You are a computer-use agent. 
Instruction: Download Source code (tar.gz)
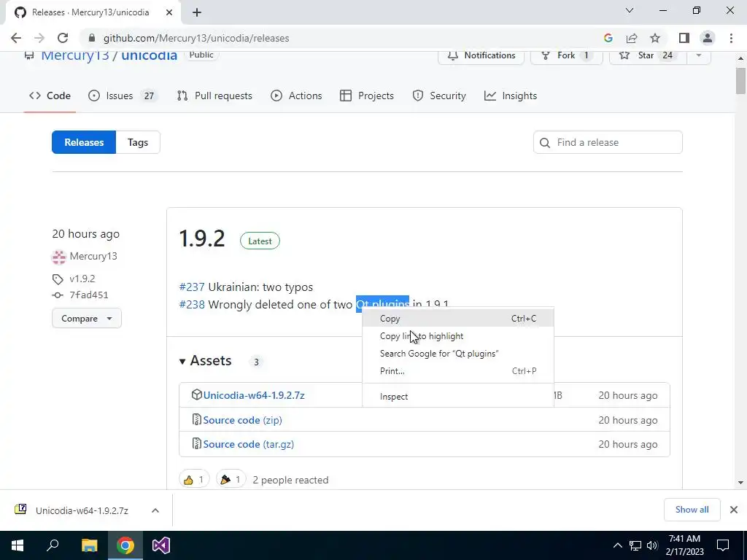pos(248,444)
